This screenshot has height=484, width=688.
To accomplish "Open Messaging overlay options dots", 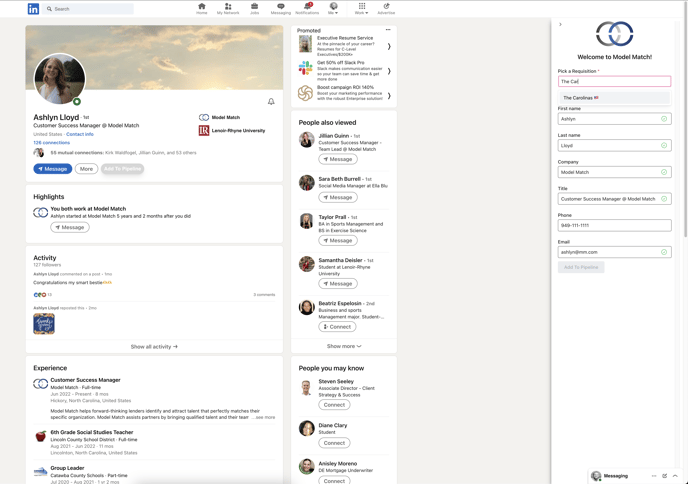I will [x=654, y=476].
